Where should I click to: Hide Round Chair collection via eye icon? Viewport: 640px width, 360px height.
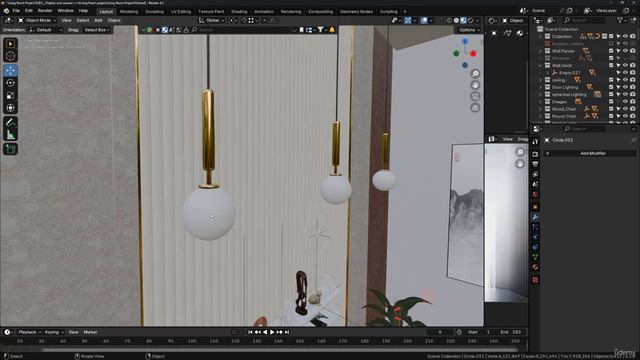pyautogui.click(x=625, y=116)
